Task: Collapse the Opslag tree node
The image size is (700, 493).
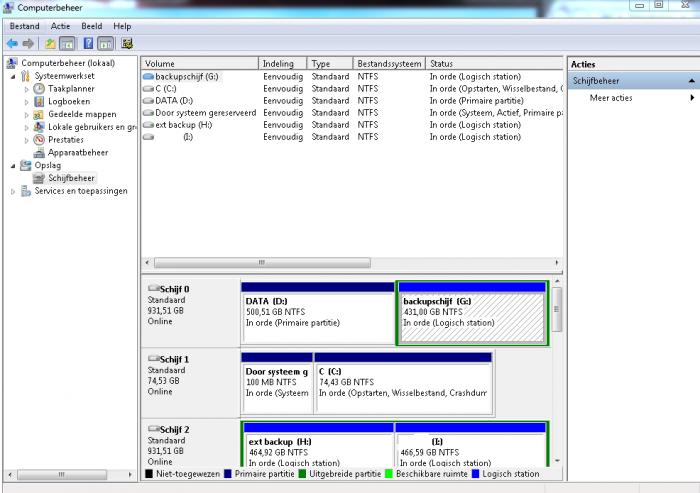Action: click(x=12, y=166)
